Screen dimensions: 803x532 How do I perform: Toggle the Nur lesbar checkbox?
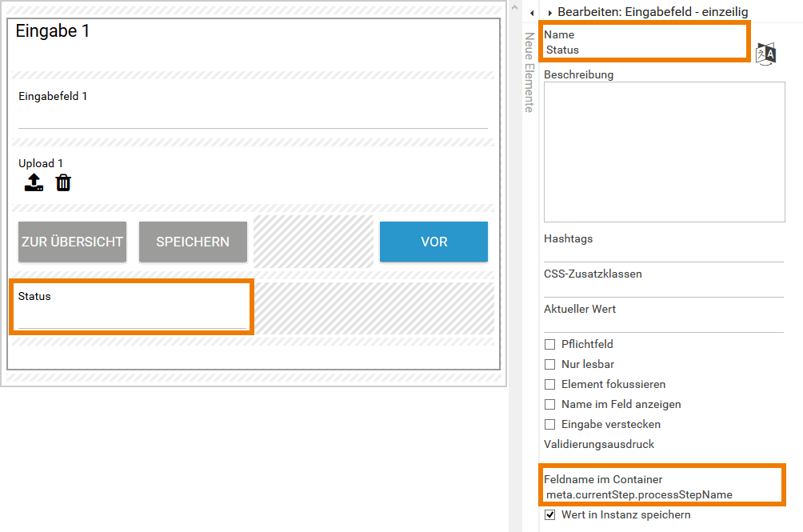549,365
